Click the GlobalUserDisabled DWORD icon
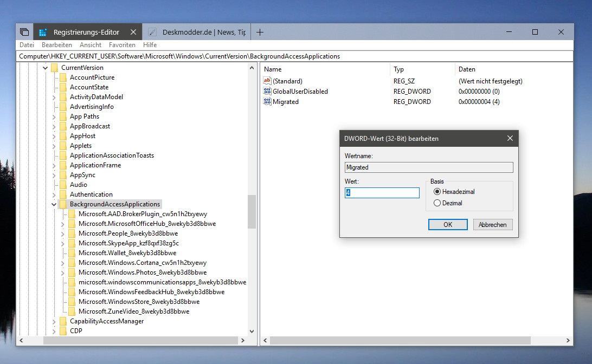 click(267, 91)
